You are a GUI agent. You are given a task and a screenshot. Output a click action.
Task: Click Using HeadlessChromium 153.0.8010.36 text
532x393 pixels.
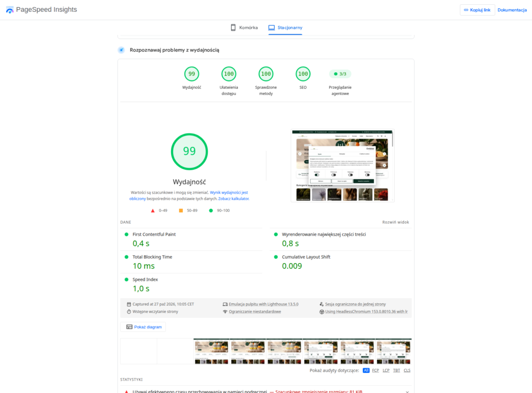point(366,311)
